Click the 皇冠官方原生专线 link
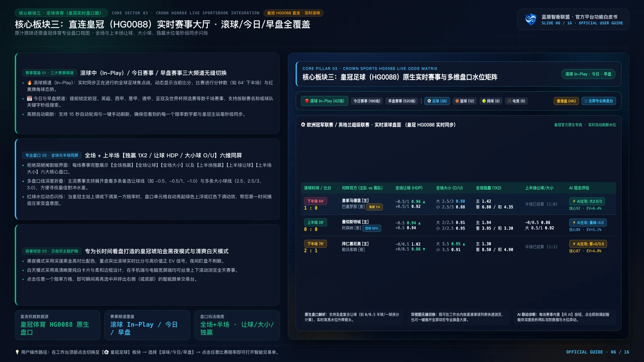This screenshot has width=644, height=362. 568,125
